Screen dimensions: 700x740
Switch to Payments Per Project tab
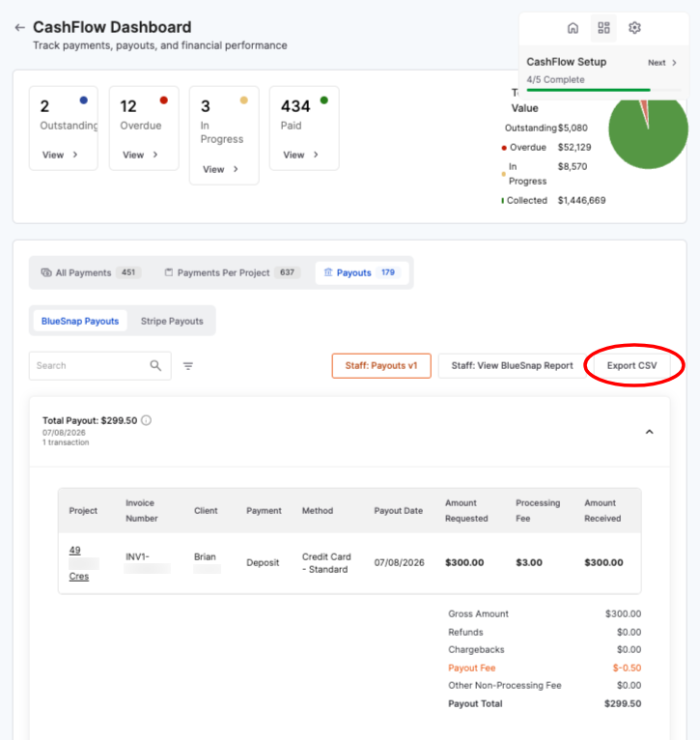click(x=233, y=272)
